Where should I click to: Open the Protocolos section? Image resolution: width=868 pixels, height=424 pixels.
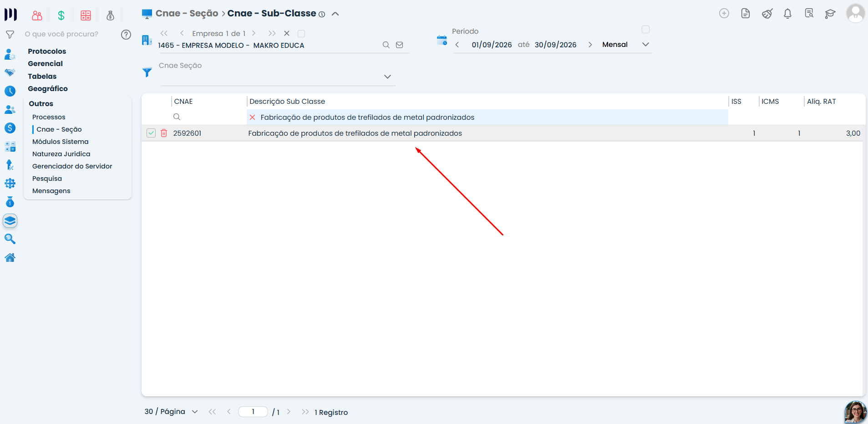coord(47,51)
